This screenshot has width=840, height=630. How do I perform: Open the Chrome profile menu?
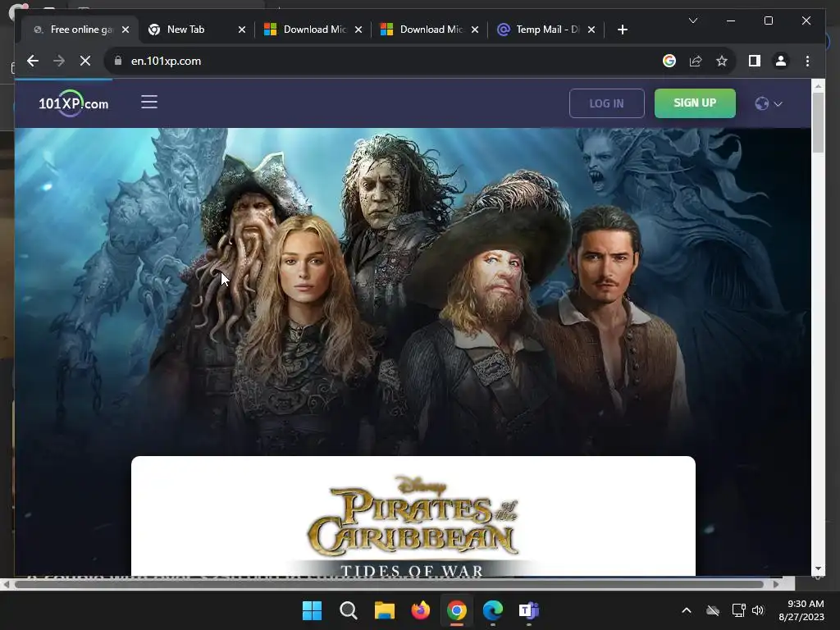point(781,61)
